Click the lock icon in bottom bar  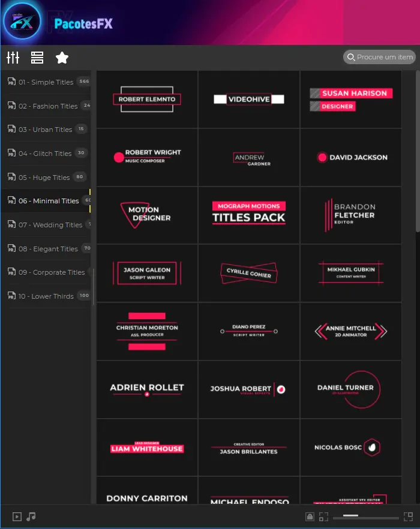click(x=310, y=516)
